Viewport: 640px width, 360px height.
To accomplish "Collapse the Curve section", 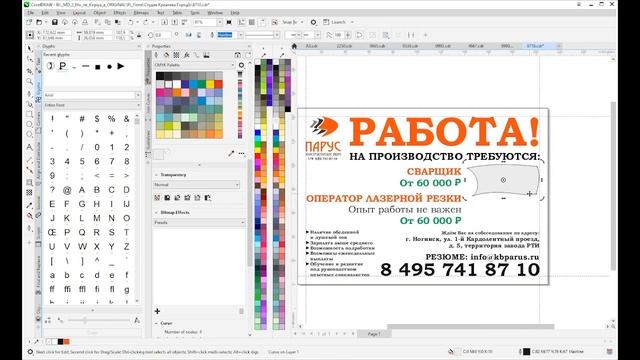I will pyautogui.click(x=156, y=323).
